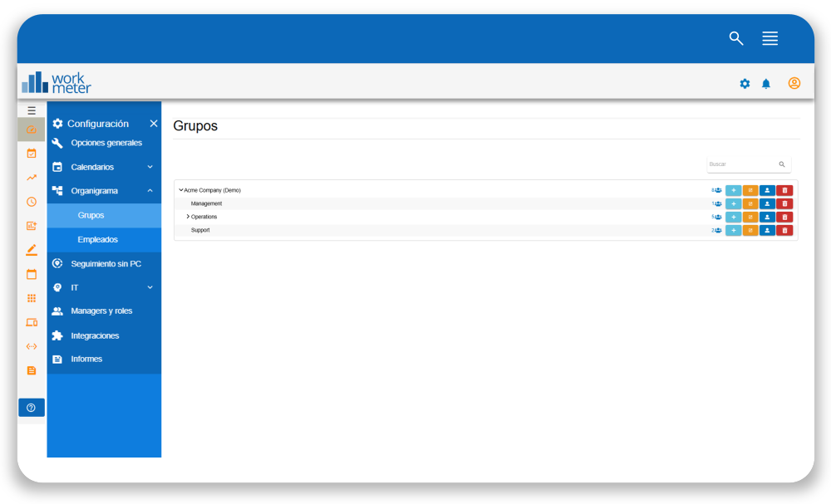Screen dimensions: 831x504
Task: Edit the Operations group
Action: point(750,217)
